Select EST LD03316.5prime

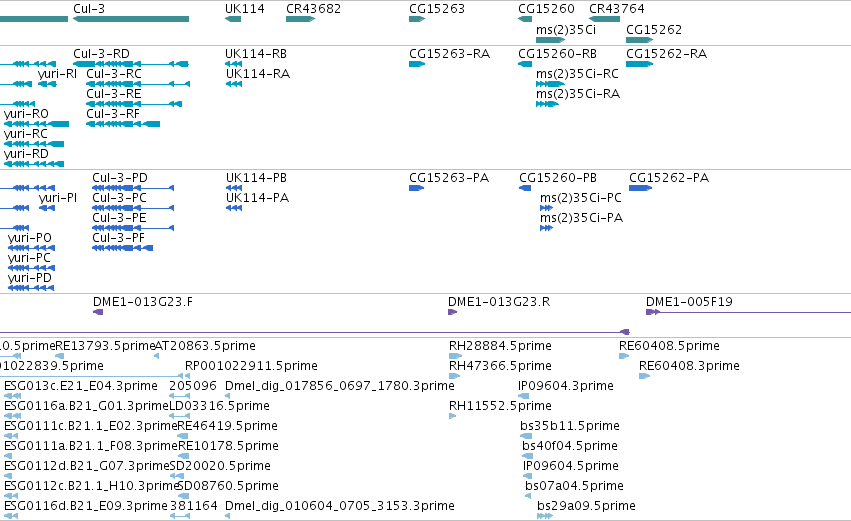(x=220, y=406)
